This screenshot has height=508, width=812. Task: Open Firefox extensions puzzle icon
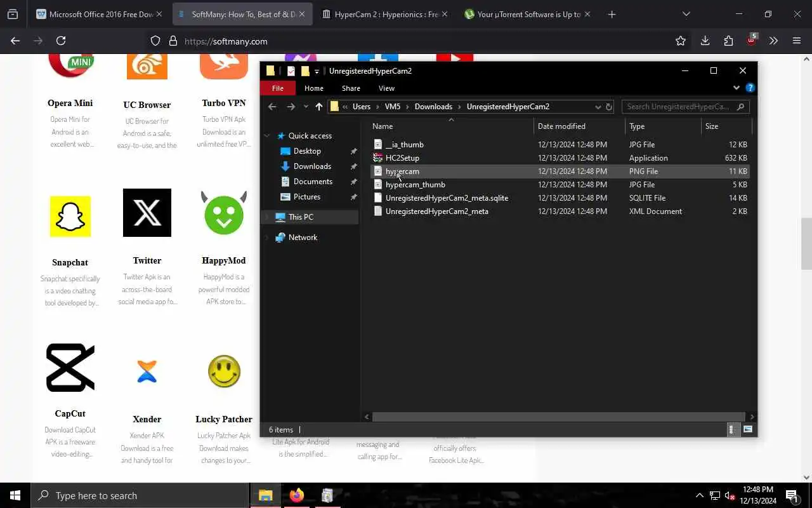(728, 41)
